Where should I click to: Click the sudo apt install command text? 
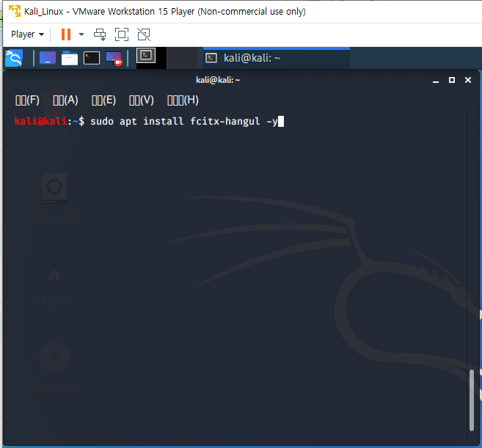click(184, 122)
